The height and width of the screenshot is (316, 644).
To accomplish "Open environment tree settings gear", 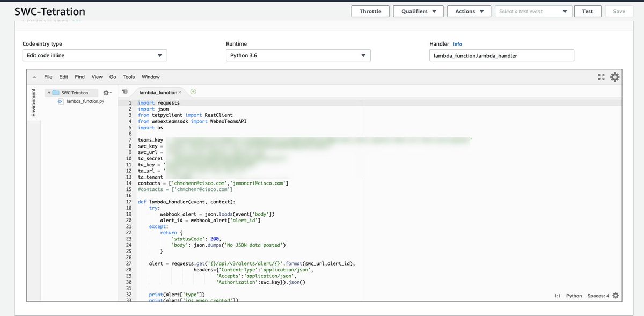I will (107, 93).
